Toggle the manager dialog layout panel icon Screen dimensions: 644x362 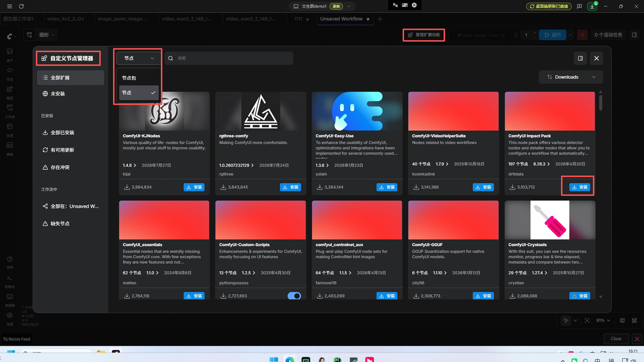click(x=580, y=58)
